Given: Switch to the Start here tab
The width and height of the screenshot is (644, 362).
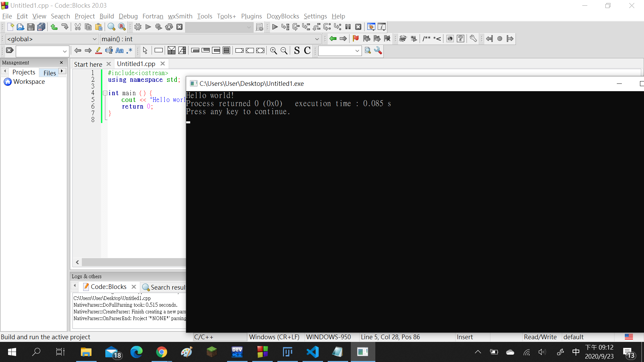Looking at the screenshot, I should tap(88, 64).
